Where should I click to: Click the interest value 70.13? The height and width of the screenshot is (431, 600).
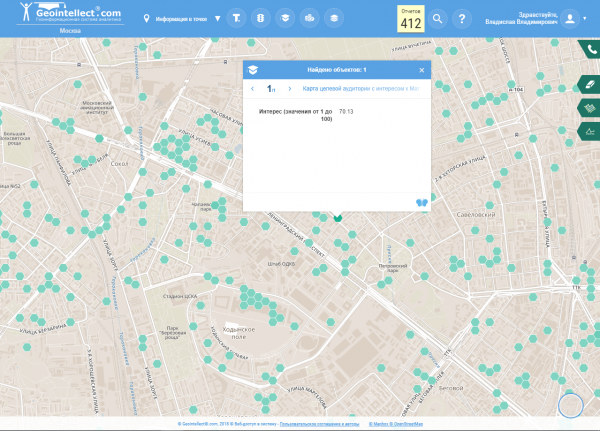click(346, 112)
